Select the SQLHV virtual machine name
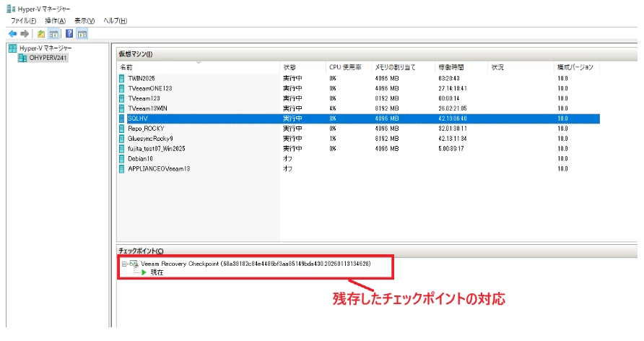This screenshot has width=644, height=341. [138, 118]
